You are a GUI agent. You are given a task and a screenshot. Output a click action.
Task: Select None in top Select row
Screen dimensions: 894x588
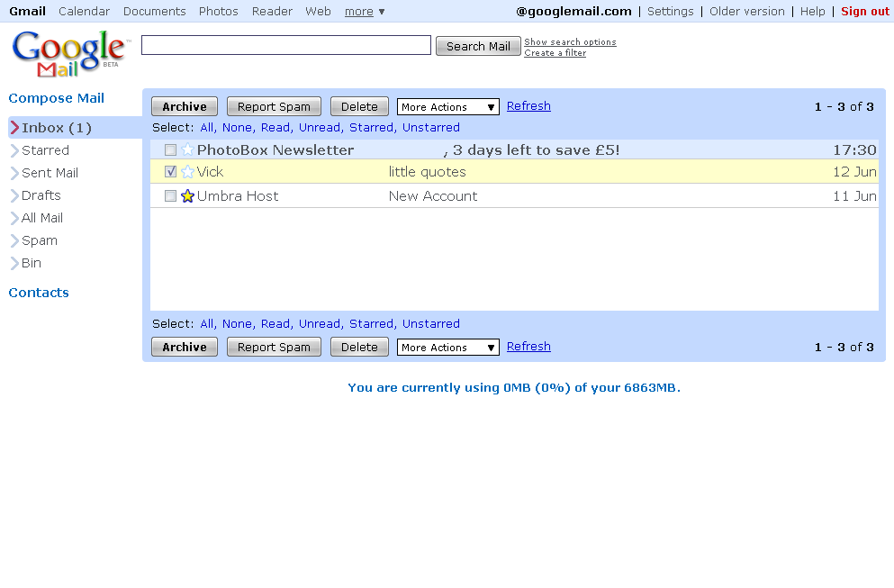click(239, 127)
